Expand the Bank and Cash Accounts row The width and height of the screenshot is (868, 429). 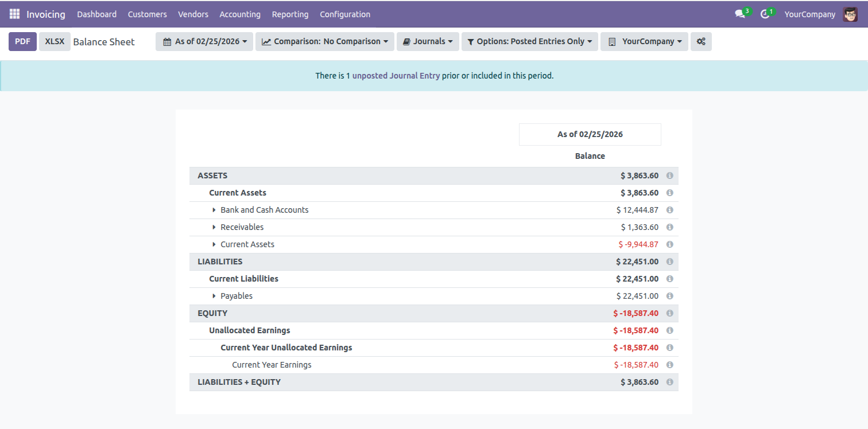214,210
